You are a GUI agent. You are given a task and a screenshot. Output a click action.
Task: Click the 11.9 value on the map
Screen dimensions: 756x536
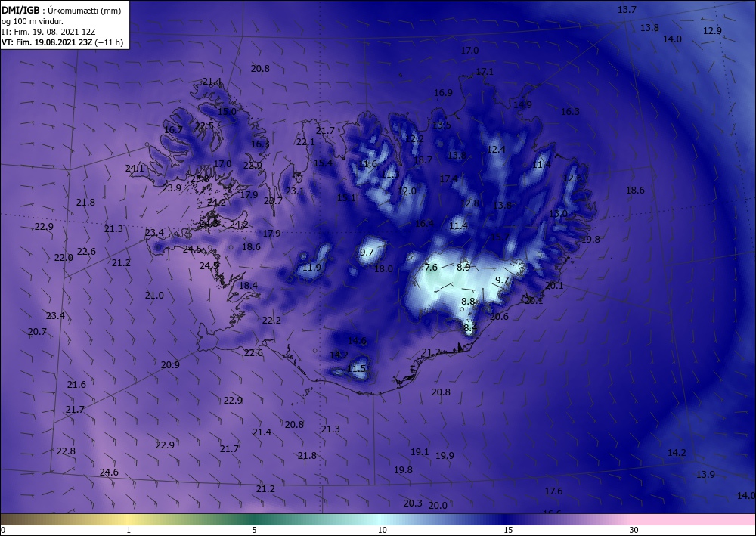click(x=311, y=268)
